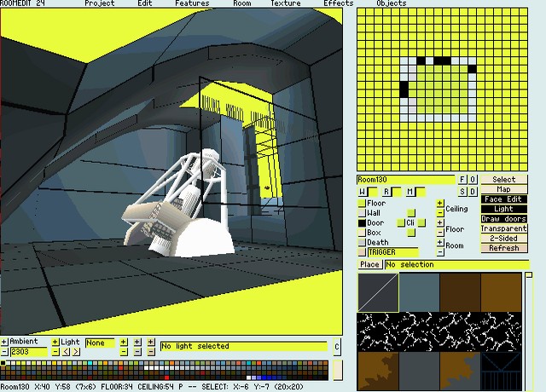Lower the Room with minus button
Screen dimensions: 546x392
440,252
